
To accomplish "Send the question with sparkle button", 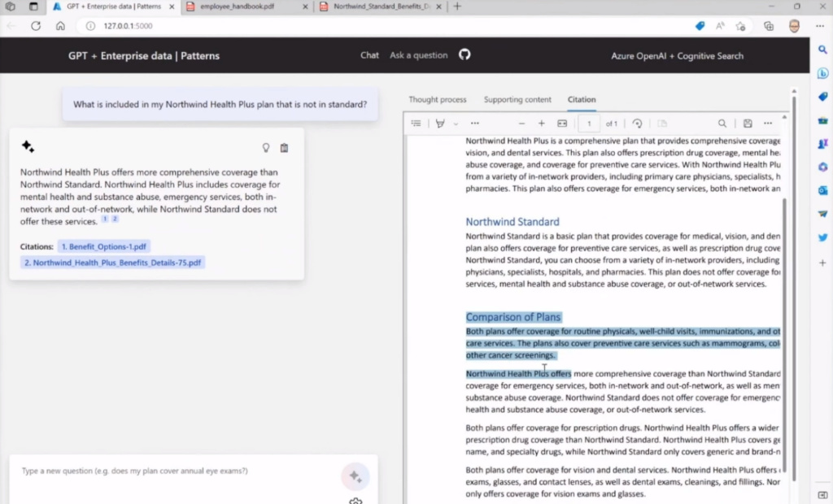I will tap(355, 476).
